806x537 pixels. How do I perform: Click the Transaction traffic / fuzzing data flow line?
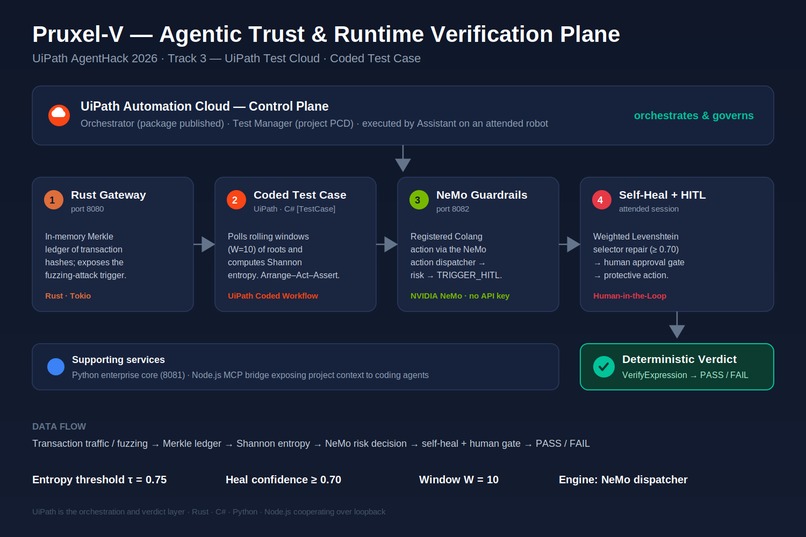click(311, 443)
